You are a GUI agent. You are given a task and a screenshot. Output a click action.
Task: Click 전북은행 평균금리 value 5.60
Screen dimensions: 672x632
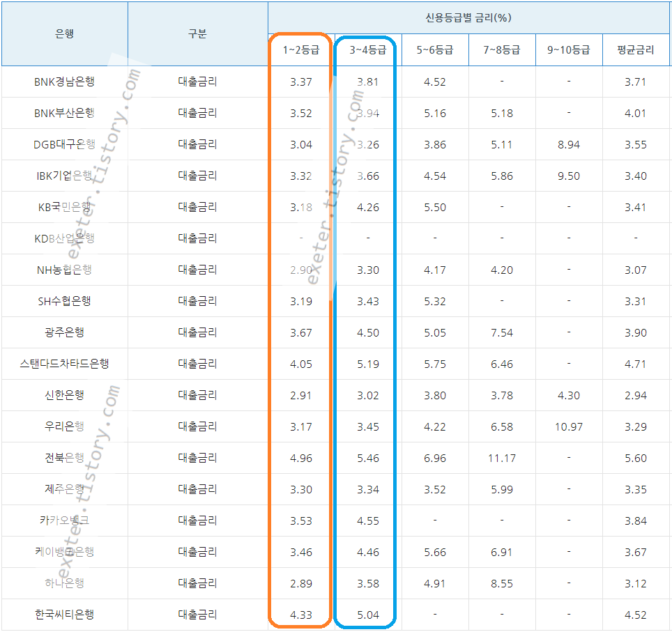[635, 458]
